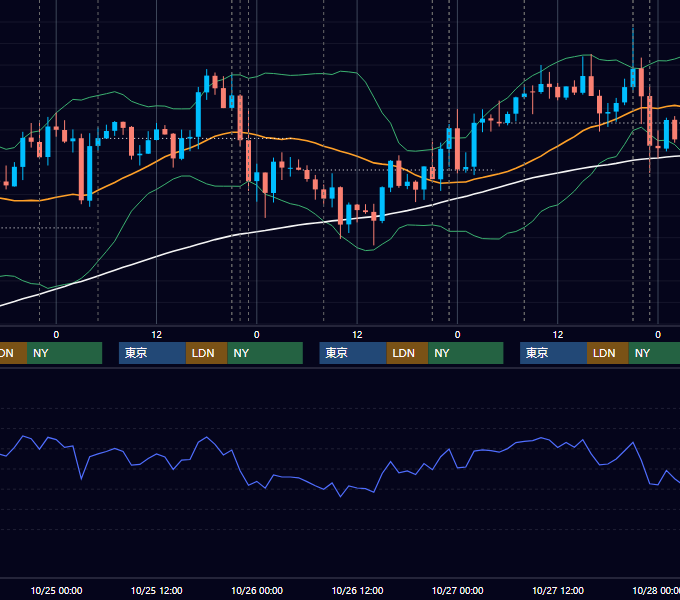Viewport: 680px width, 600px height.
Task: Select the NY session block starting 10/25 evening
Action: tap(265, 353)
